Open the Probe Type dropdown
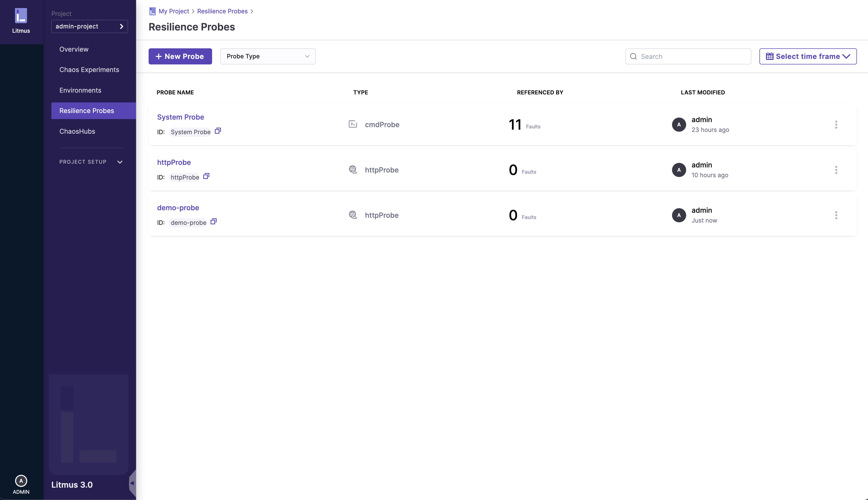Image resolution: width=868 pixels, height=500 pixels. [268, 56]
